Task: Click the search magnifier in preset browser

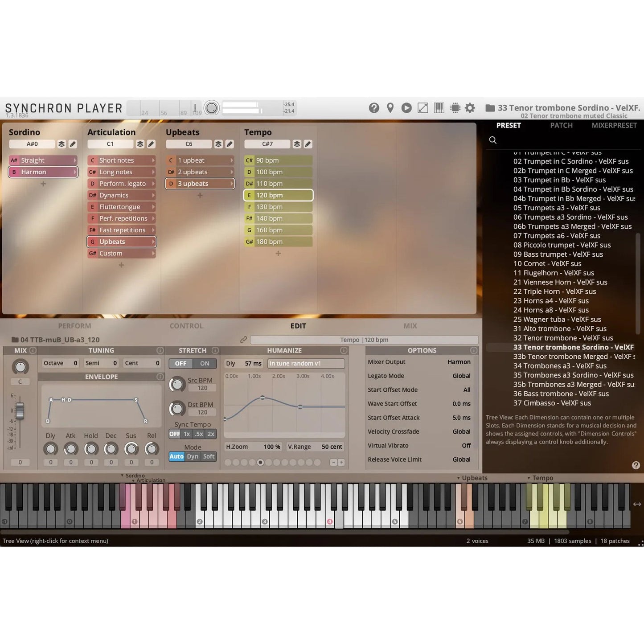Action: pyautogui.click(x=492, y=140)
